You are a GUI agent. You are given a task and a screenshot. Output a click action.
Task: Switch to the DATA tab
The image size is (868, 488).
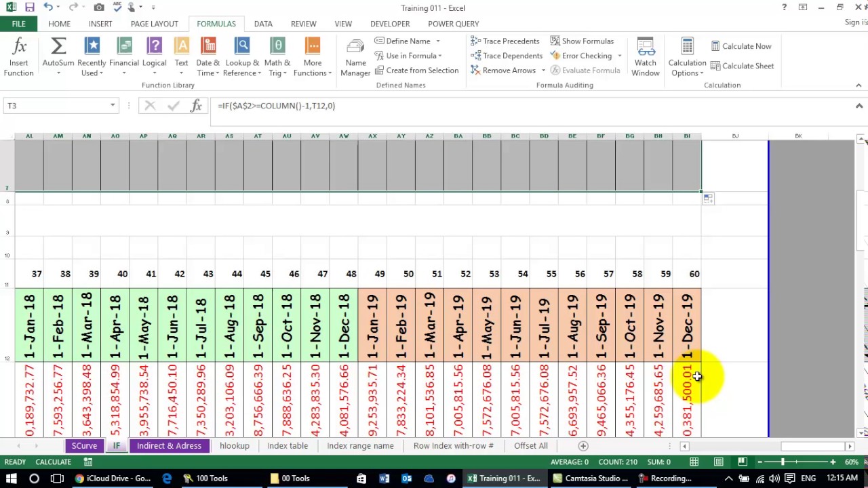(x=263, y=24)
